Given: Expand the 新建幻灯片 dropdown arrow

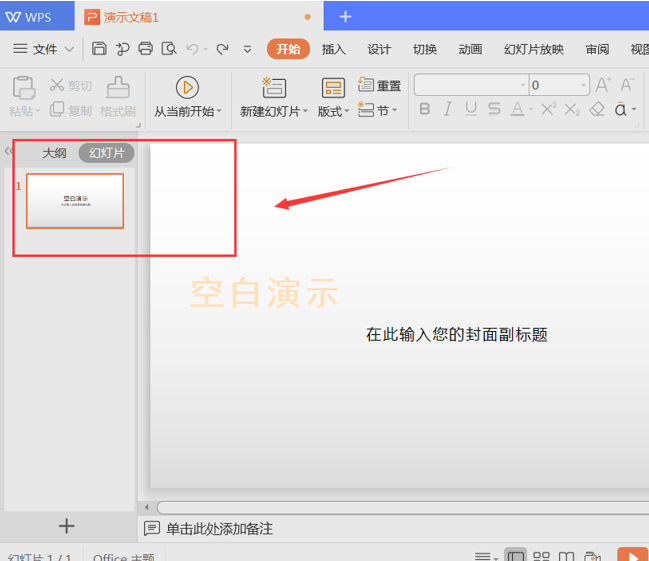Looking at the screenshot, I should click(x=305, y=111).
